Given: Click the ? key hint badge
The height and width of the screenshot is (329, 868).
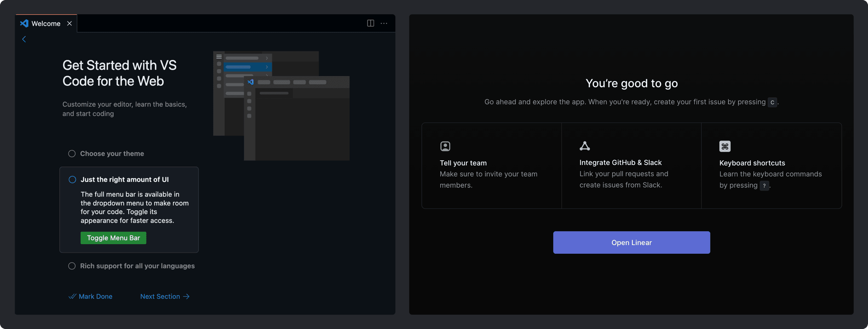Looking at the screenshot, I should point(765,186).
